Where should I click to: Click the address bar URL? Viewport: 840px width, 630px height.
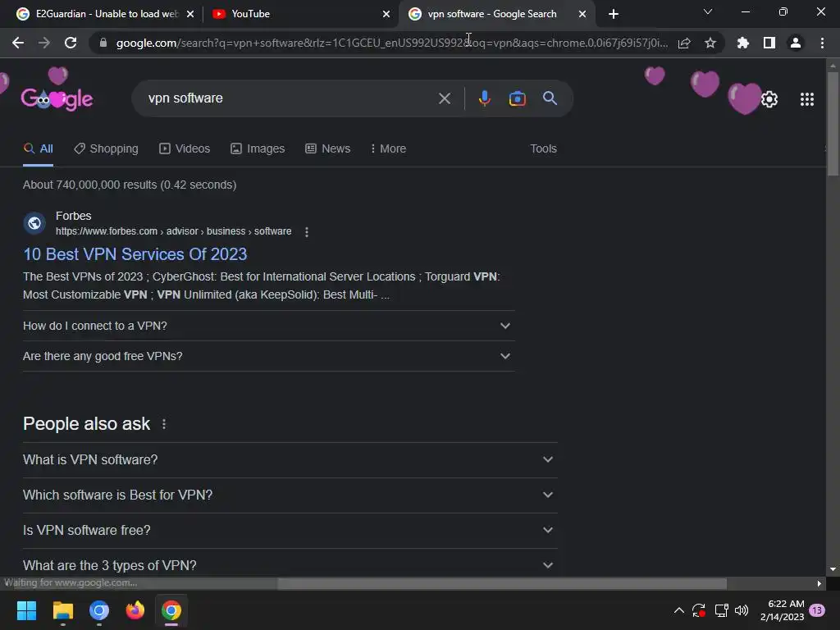coord(391,43)
